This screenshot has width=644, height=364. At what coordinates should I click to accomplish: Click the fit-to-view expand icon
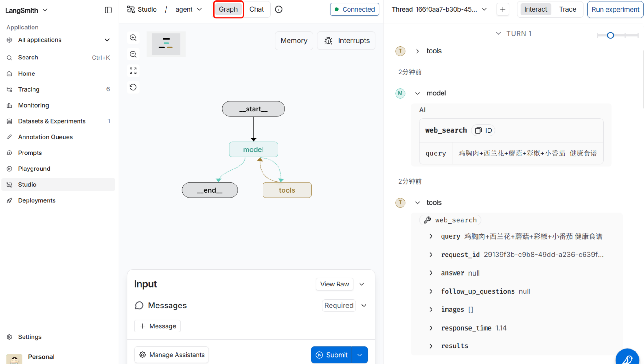coord(133,71)
